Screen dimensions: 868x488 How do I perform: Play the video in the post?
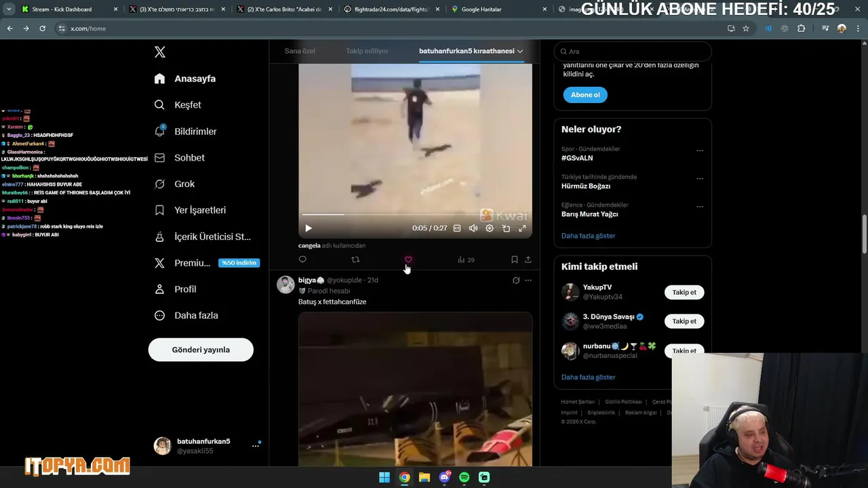coord(309,228)
